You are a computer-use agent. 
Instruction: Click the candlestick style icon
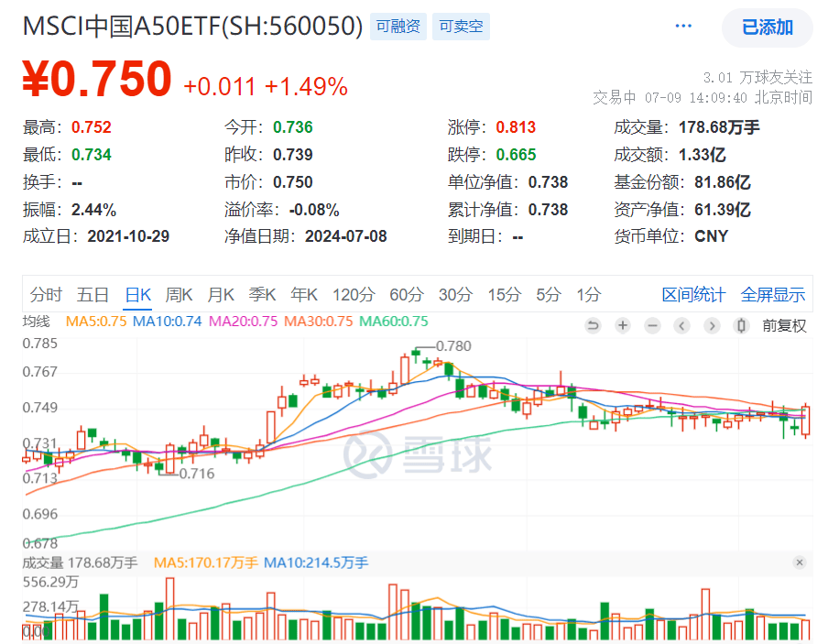pyautogui.click(x=741, y=325)
